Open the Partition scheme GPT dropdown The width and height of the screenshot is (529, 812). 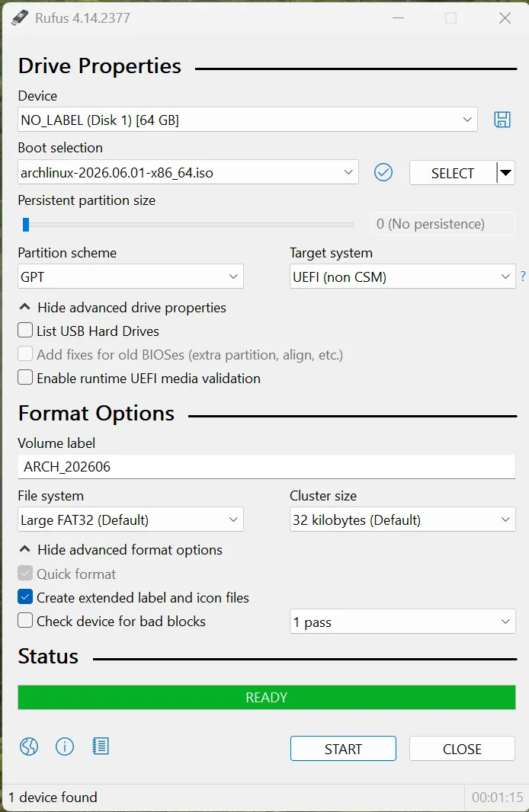130,277
